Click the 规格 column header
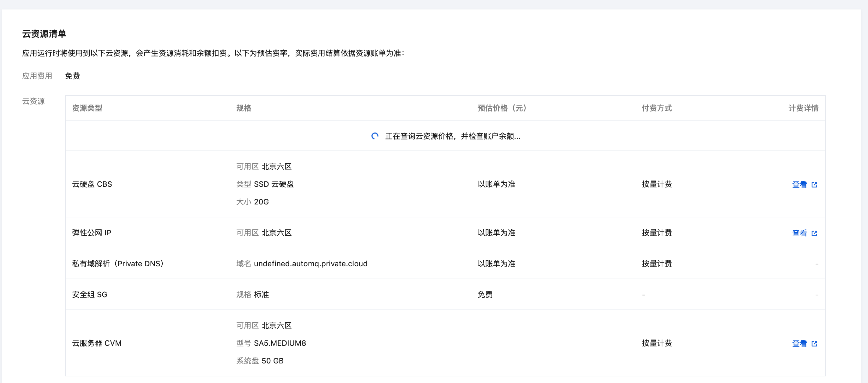Image resolution: width=868 pixels, height=383 pixels. (244, 108)
